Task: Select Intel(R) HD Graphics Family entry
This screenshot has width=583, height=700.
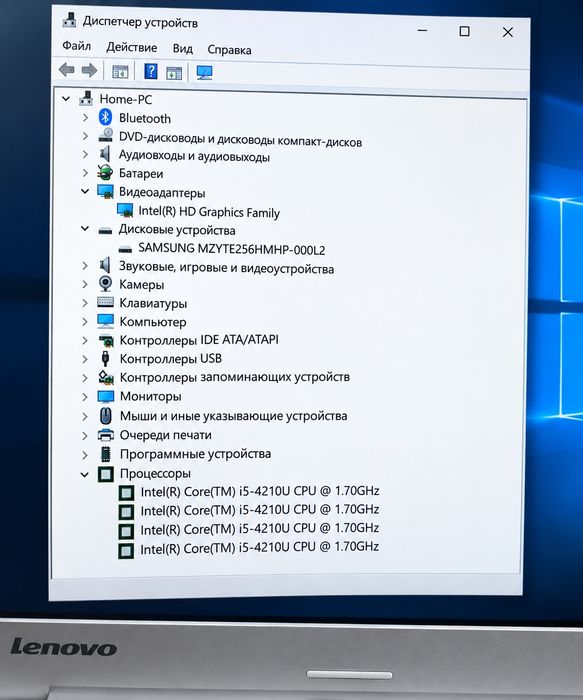Action: pos(209,212)
